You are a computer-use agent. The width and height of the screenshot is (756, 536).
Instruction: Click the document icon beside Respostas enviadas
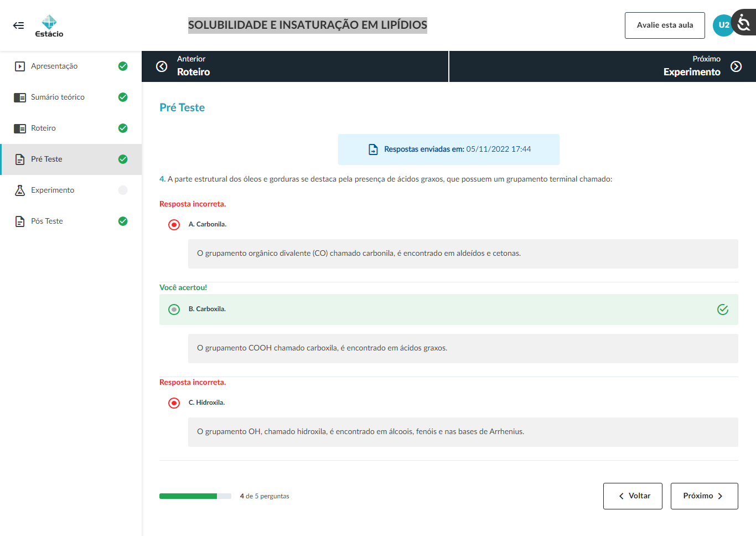coord(373,150)
